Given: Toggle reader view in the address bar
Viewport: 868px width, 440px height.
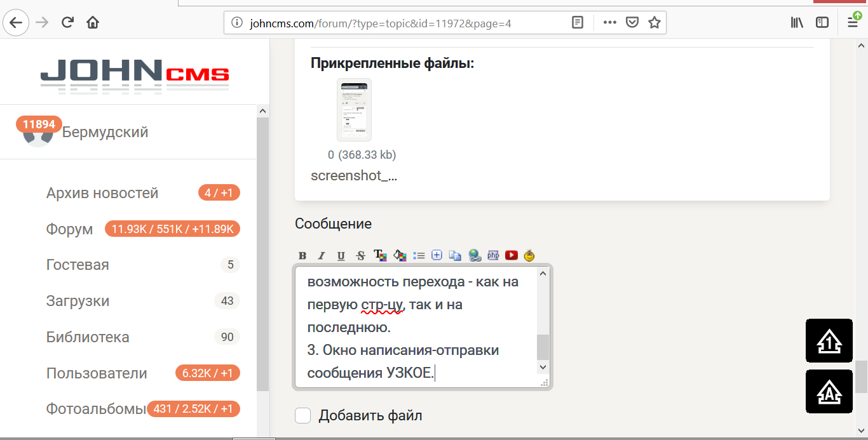Looking at the screenshot, I should pos(577,23).
